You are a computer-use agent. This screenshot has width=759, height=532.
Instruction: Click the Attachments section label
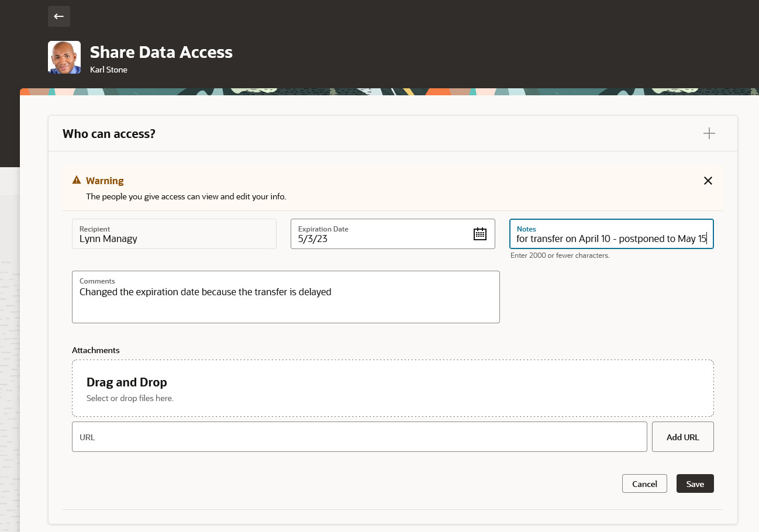[95, 350]
